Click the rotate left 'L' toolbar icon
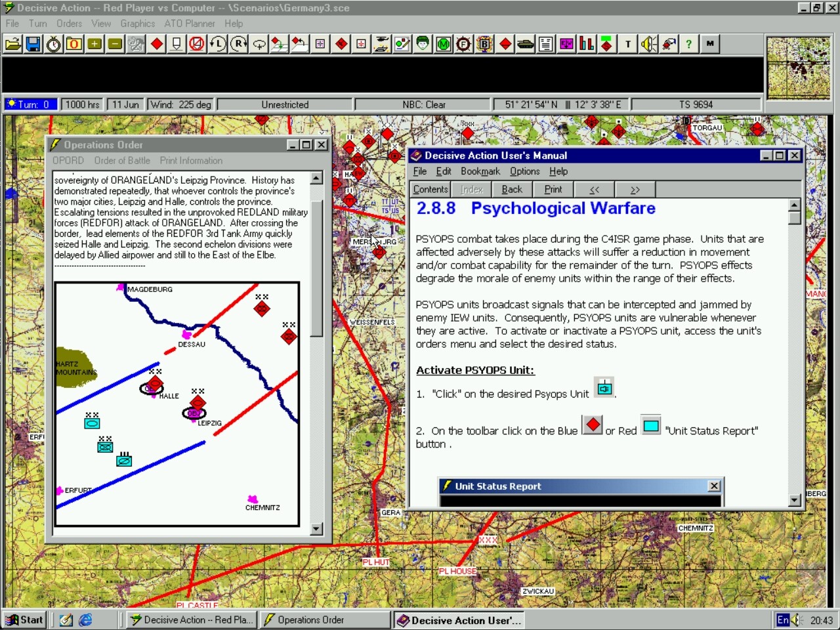This screenshot has height=630, width=840. tap(217, 44)
